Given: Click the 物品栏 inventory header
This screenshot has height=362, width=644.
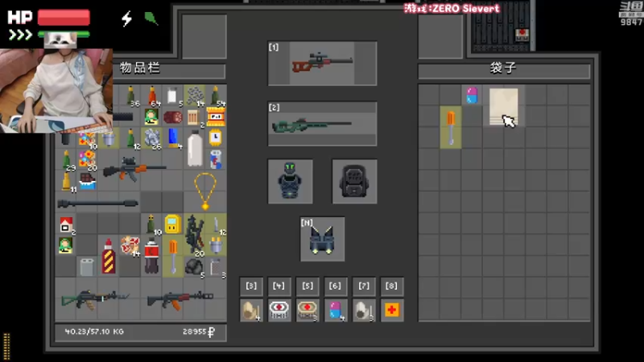Looking at the screenshot, I should click(139, 68).
